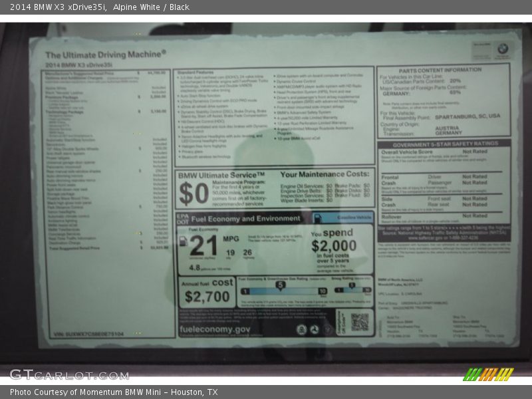
Task: Click the Your Maintenance Costs heading
Action: 325,174
